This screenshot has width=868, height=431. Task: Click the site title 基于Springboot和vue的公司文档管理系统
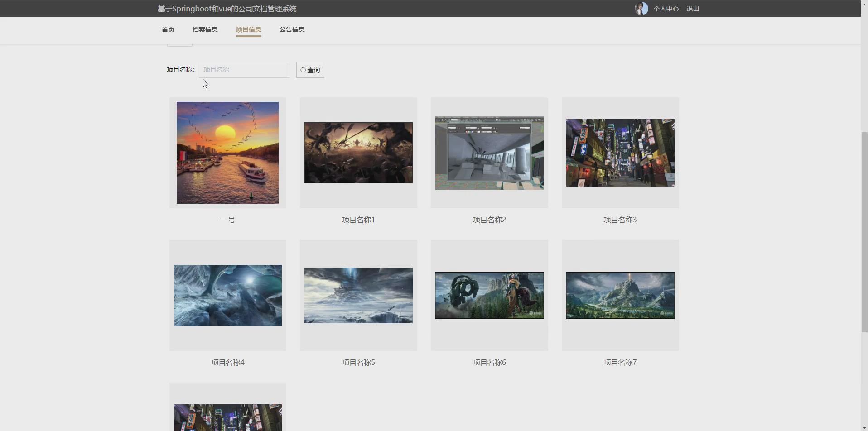click(227, 9)
